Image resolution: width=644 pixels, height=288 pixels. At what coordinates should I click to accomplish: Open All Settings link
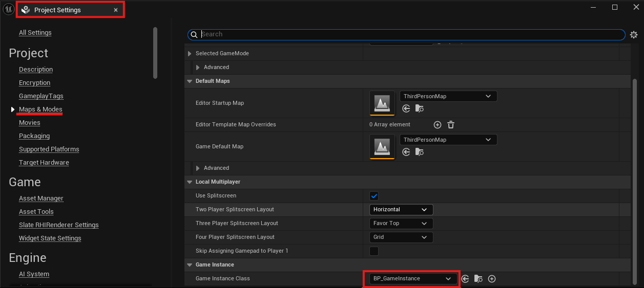click(35, 33)
